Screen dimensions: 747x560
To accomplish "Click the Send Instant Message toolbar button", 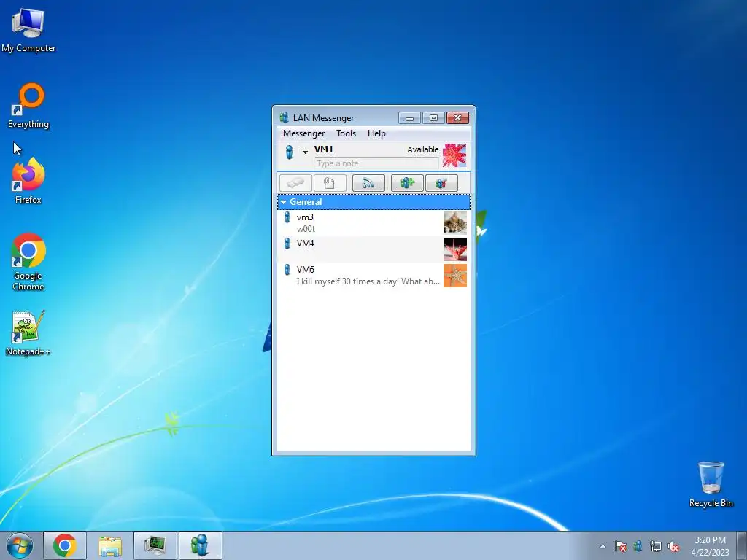I will (x=296, y=183).
